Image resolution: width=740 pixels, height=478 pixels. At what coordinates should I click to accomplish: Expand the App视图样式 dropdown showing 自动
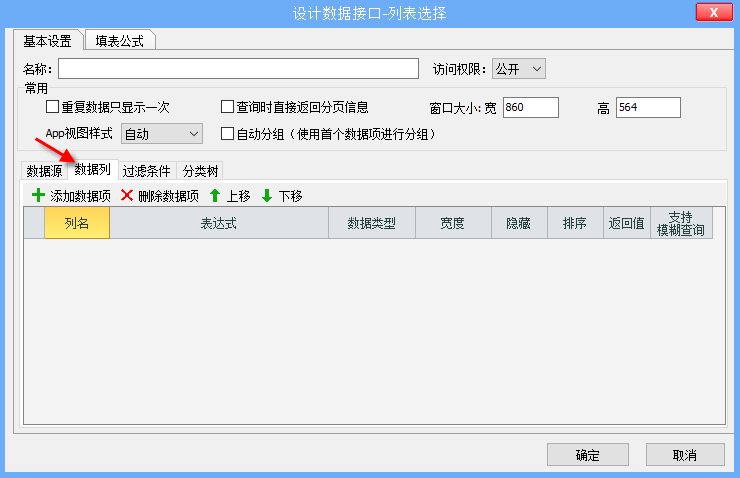(162, 134)
